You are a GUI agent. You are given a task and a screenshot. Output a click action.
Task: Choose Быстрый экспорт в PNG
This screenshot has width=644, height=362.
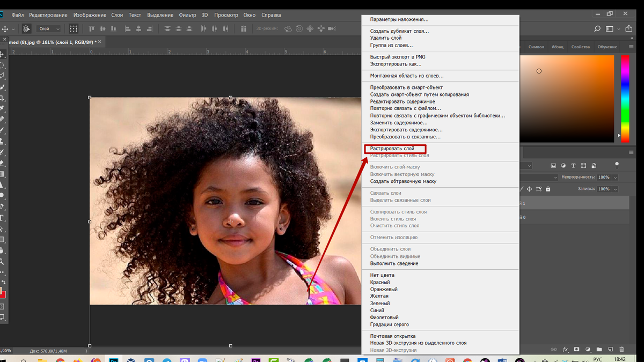pyautogui.click(x=398, y=57)
